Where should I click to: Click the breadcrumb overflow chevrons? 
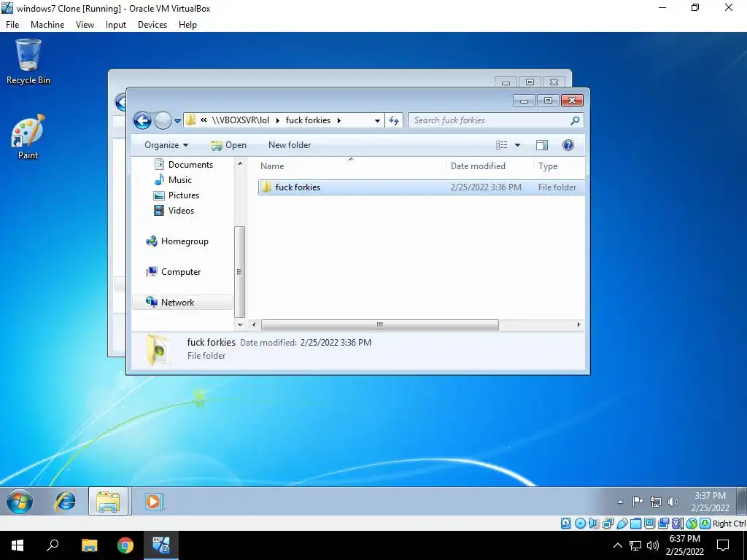pyautogui.click(x=204, y=120)
